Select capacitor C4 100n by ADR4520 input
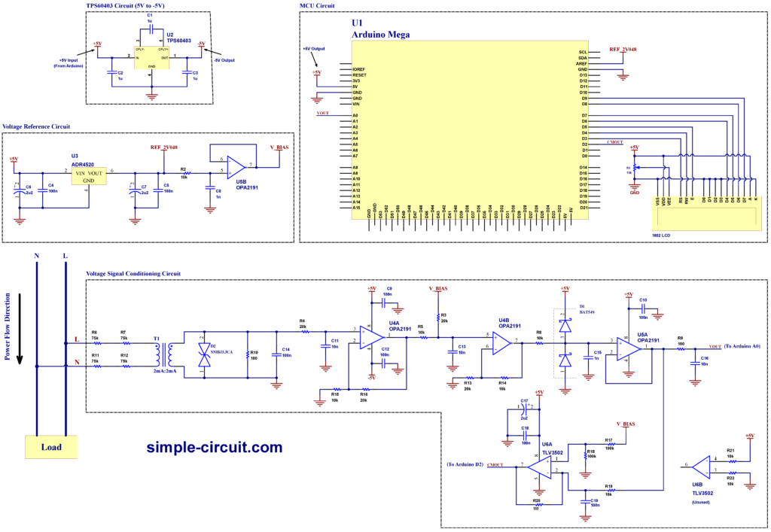This screenshot has height=532, width=771. tap(42, 189)
